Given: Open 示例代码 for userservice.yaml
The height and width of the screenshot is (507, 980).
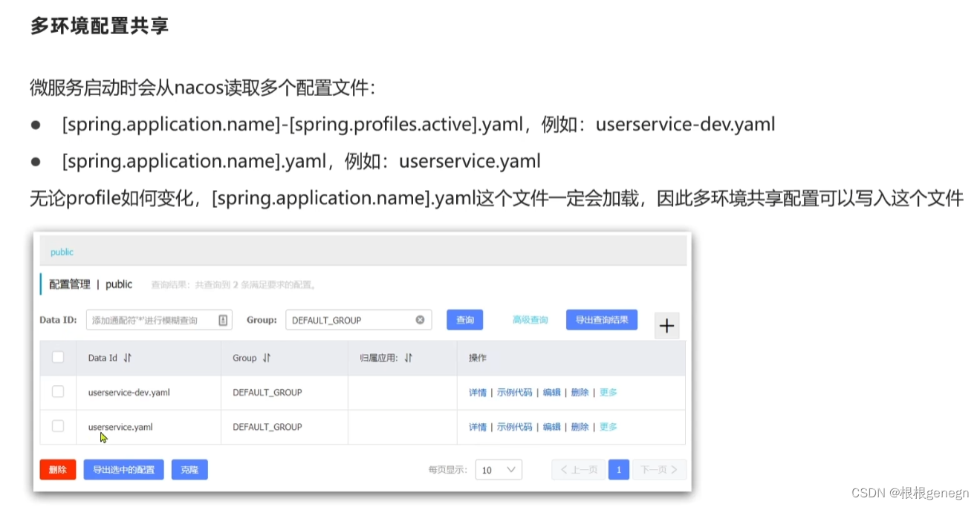Looking at the screenshot, I should 514,426.
